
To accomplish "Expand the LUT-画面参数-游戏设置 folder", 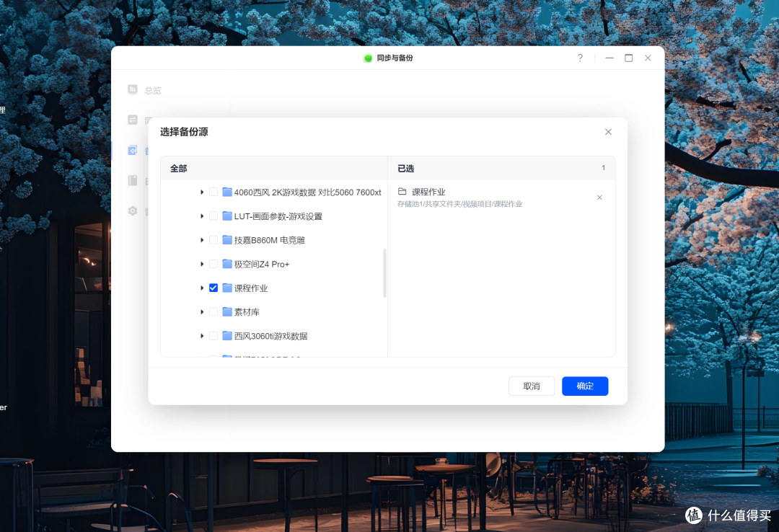I will (x=202, y=216).
